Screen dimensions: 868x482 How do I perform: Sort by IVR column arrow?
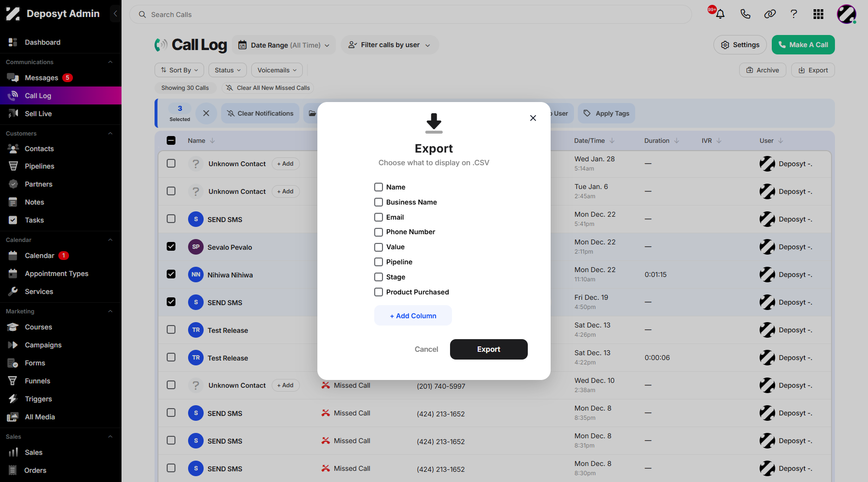719,141
